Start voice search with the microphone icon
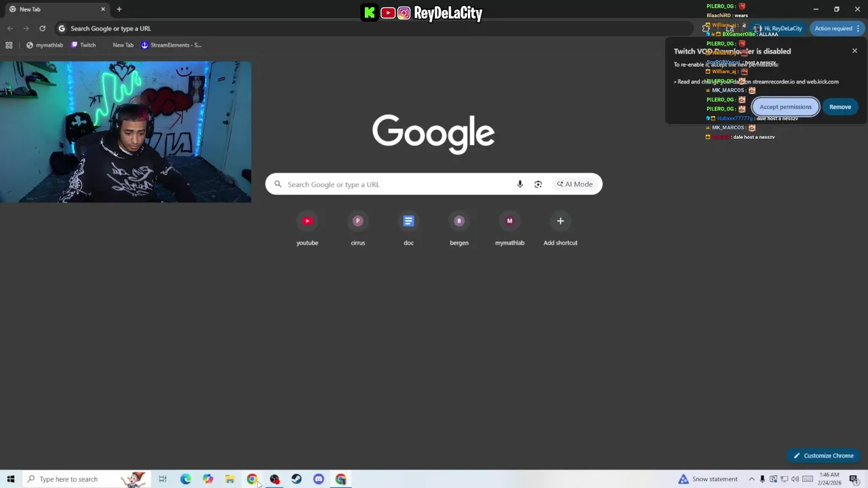This screenshot has height=488, width=868. click(x=520, y=184)
